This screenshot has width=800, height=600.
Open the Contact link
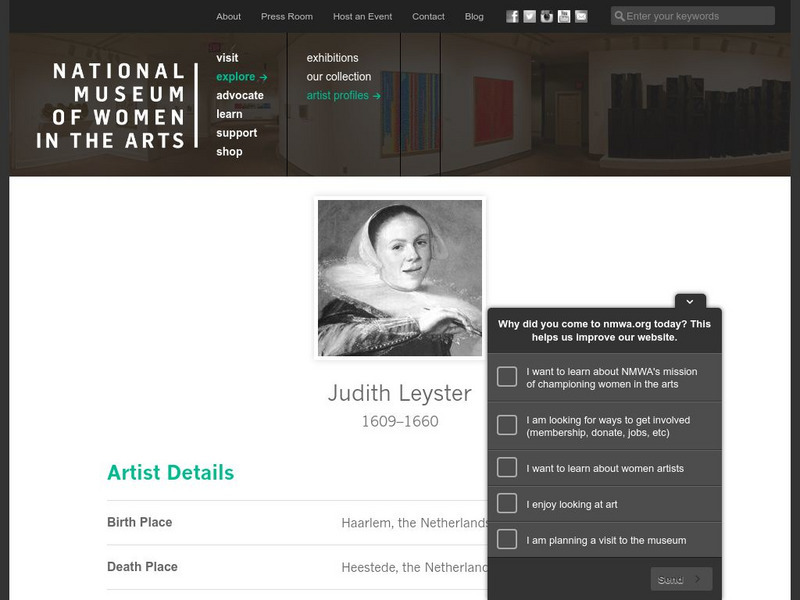coord(428,16)
